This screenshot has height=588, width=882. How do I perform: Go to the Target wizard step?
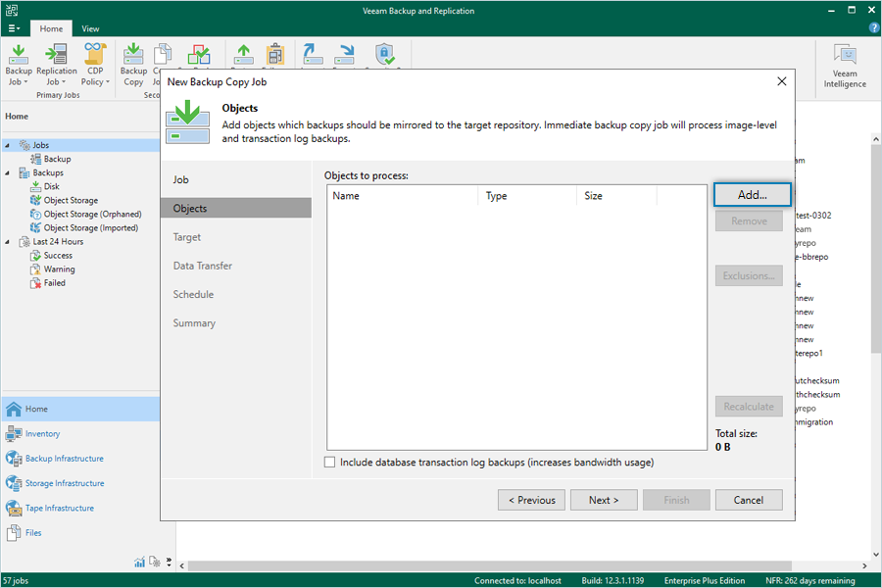tap(187, 237)
